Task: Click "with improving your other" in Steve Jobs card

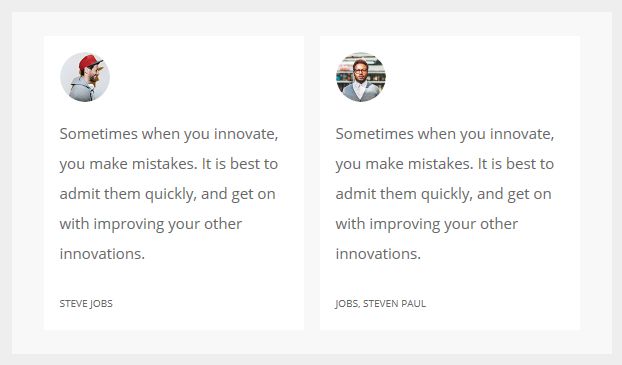Action: click(151, 224)
